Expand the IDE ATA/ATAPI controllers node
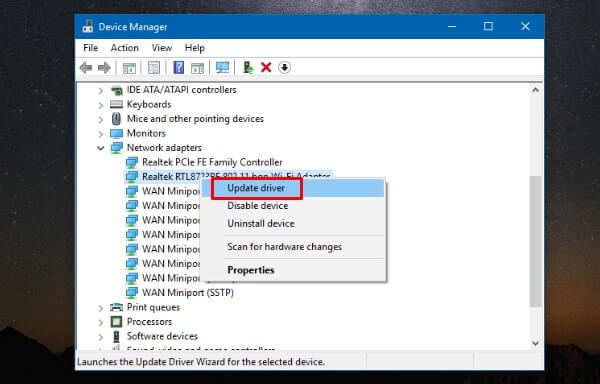 click(101, 91)
